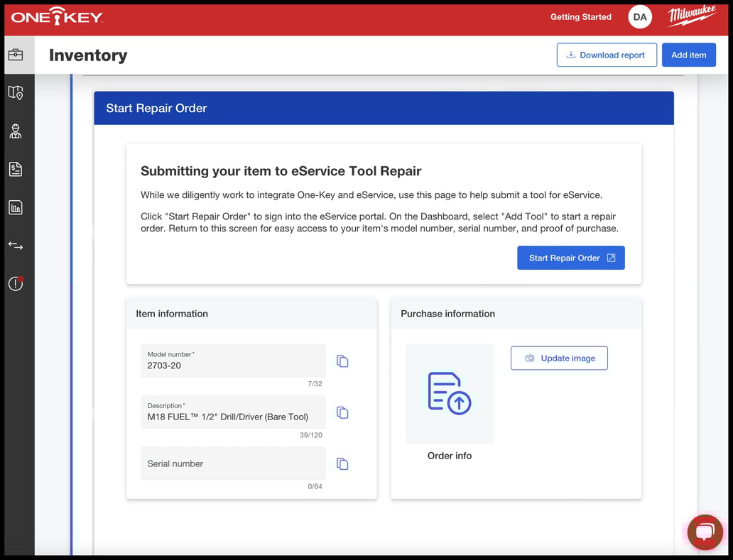Open the People sidebar icon

[x=15, y=131]
